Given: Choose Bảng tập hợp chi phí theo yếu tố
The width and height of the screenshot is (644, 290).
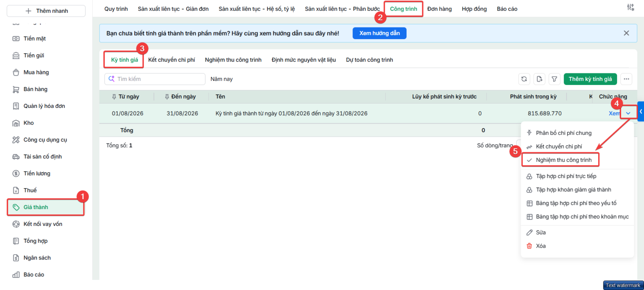Looking at the screenshot, I should [577, 203].
